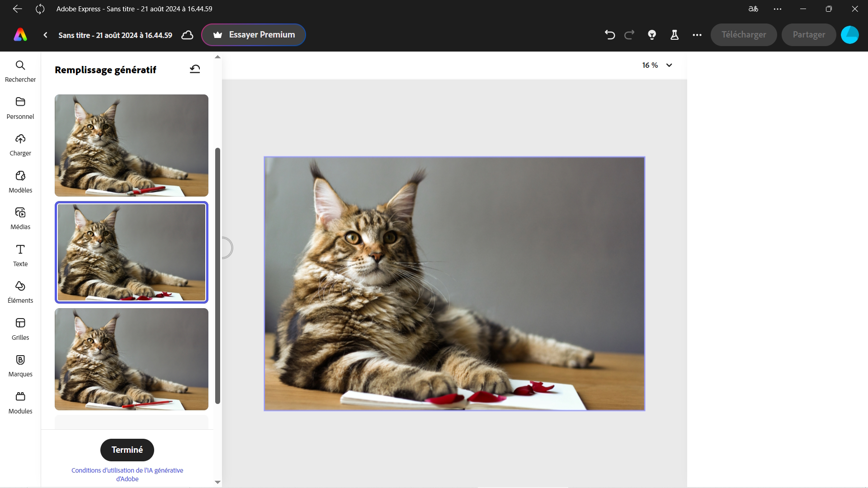Click the Essayer Premium button
The height and width of the screenshot is (488, 868).
click(254, 35)
